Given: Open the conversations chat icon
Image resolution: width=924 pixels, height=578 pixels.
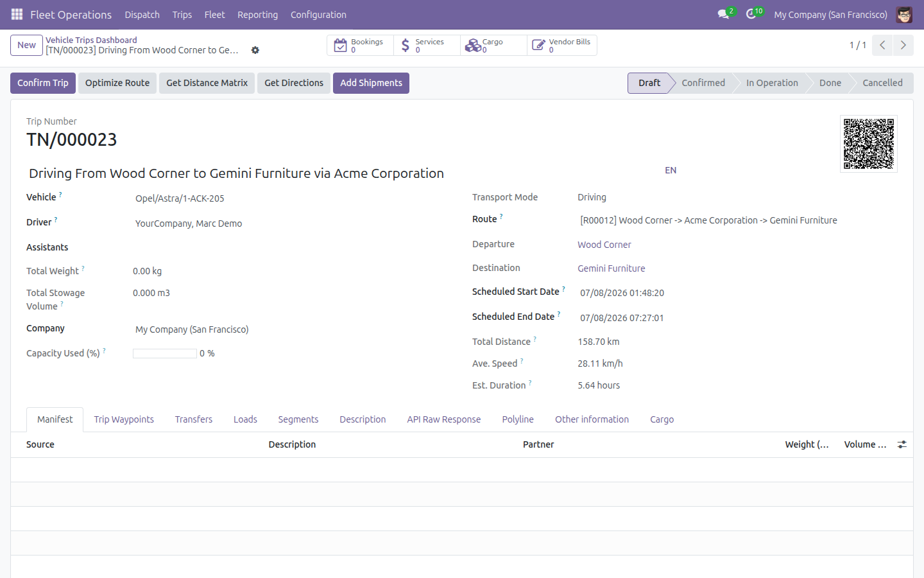Looking at the screenshot, I should click(724, 14).
